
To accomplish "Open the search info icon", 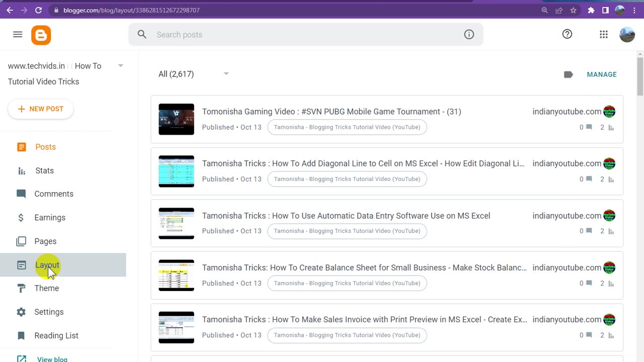I will coord(469,34).
